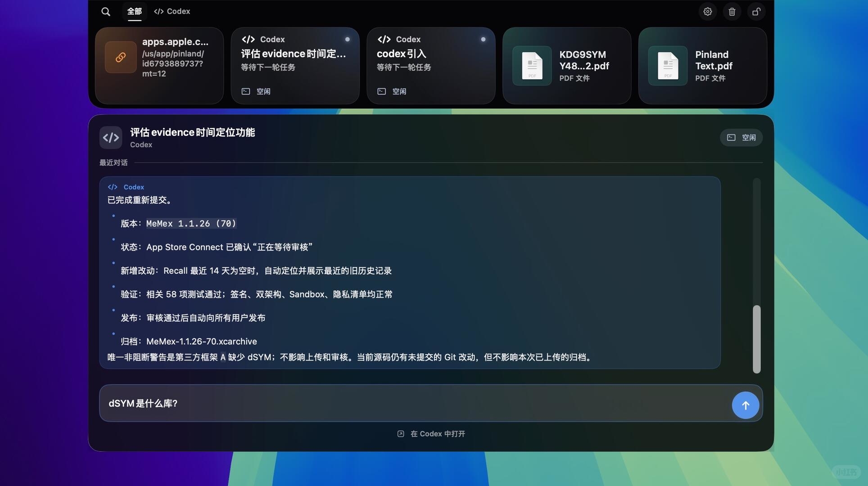Click the MeMex 1.1.26 (70) version text
Image resolution: width=868 pixels, height=486 pixels.
191,224
